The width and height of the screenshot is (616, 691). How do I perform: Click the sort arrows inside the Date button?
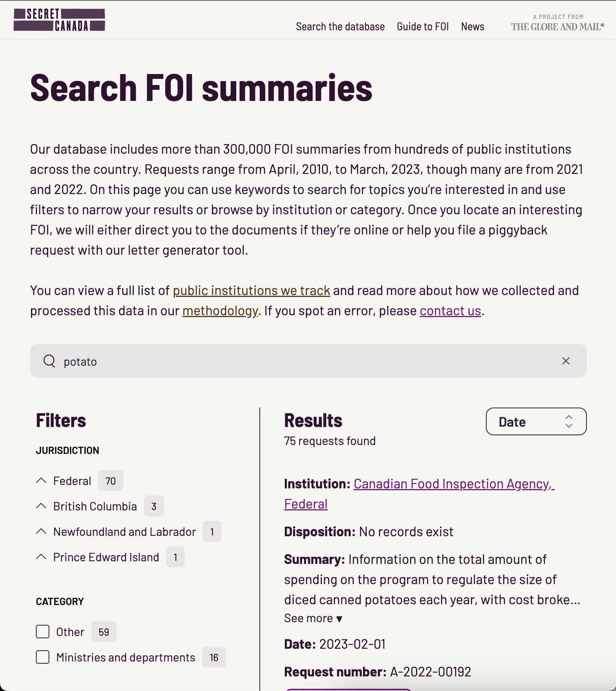pyautogui.click(x=569, y=422)
